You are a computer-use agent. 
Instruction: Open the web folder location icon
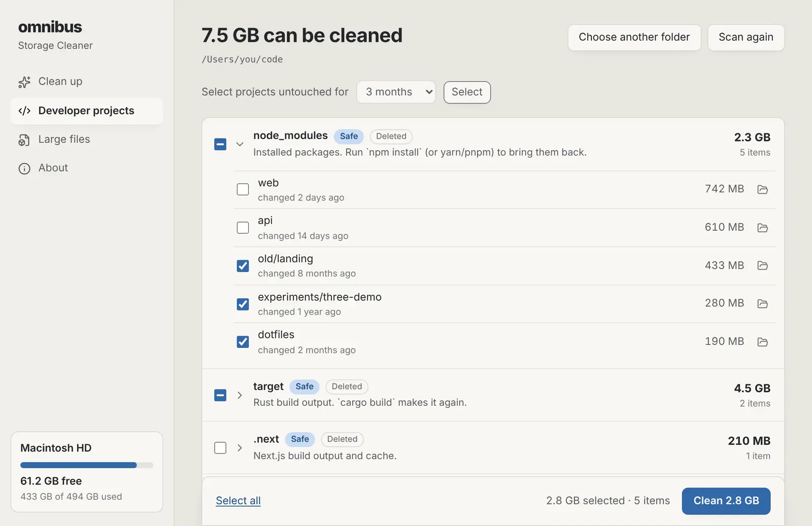coord(762,190)
